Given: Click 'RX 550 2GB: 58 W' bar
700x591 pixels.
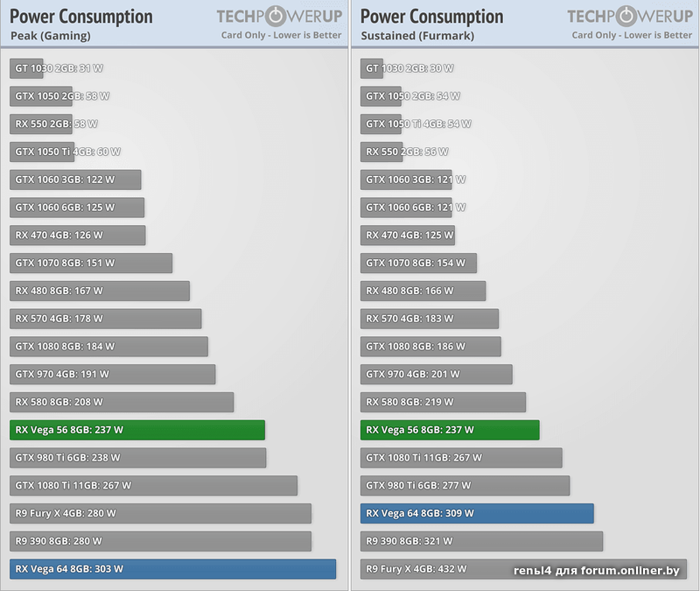Looking at the screenshot, I should (x=41, y=123).
